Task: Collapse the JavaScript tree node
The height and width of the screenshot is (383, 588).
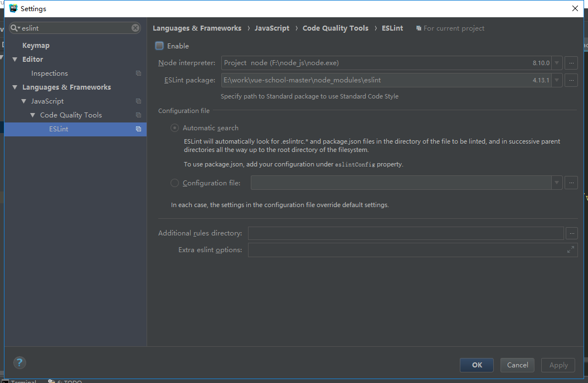Action: click(x=24, y=101)
